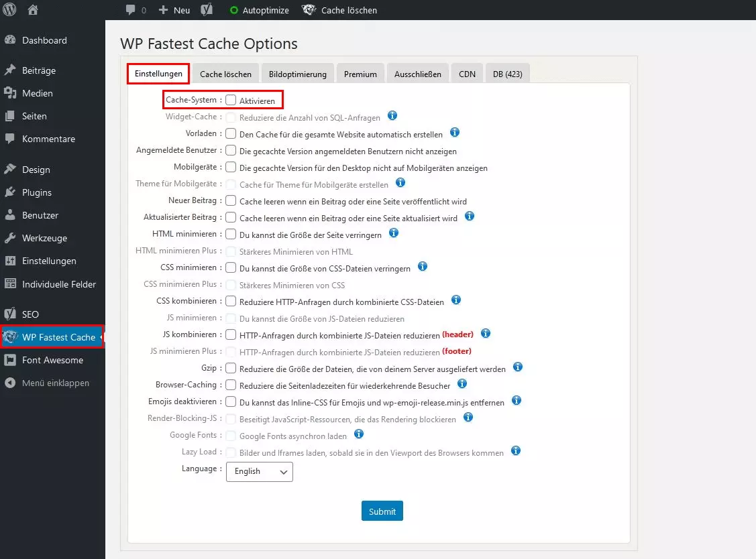Click the info icon for Gzip
Screen dimensions: 756x559
[518, 367]
